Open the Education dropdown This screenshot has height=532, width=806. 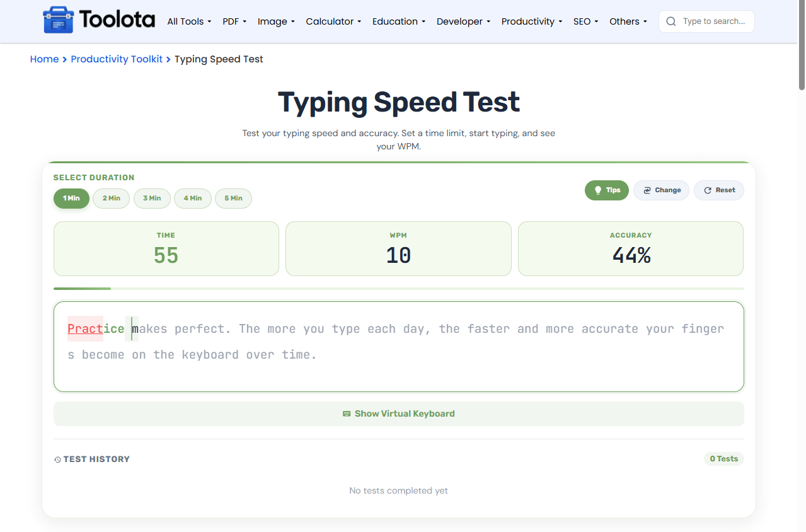[x=399, y=21]
